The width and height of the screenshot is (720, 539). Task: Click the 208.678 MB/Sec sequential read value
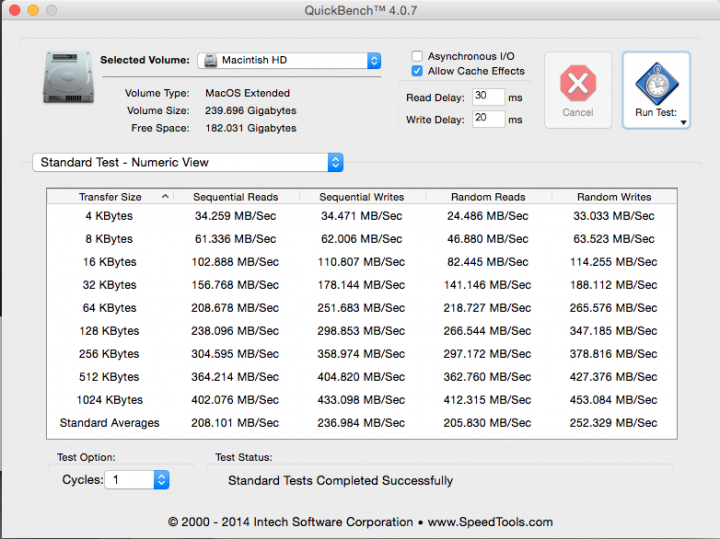pos(235,308)
